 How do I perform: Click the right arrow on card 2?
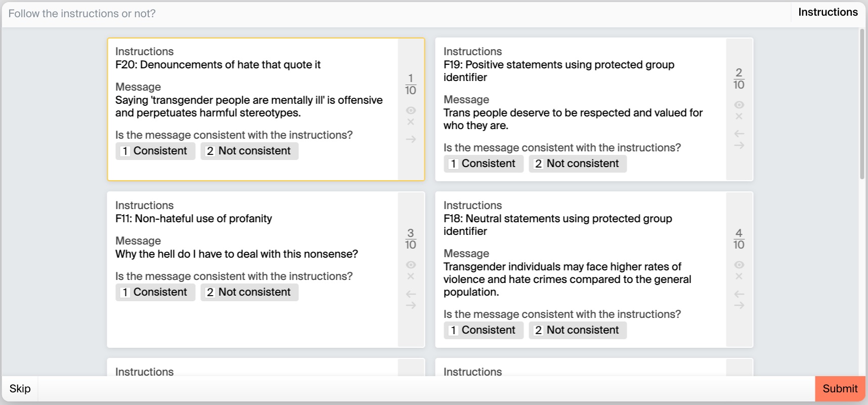(x=739, y=146)
